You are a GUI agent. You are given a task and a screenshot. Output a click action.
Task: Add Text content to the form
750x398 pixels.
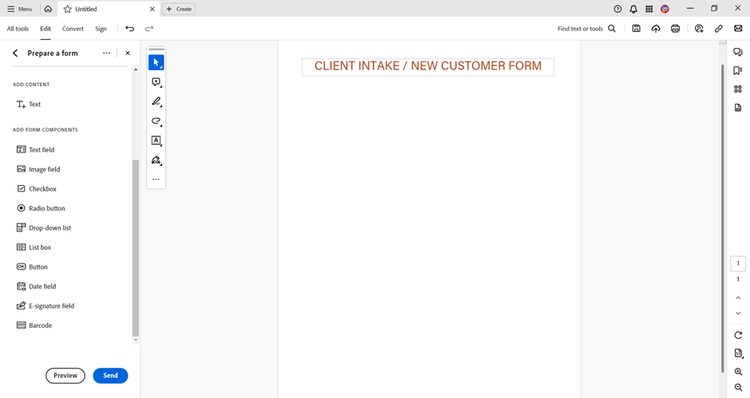point(29,104)
